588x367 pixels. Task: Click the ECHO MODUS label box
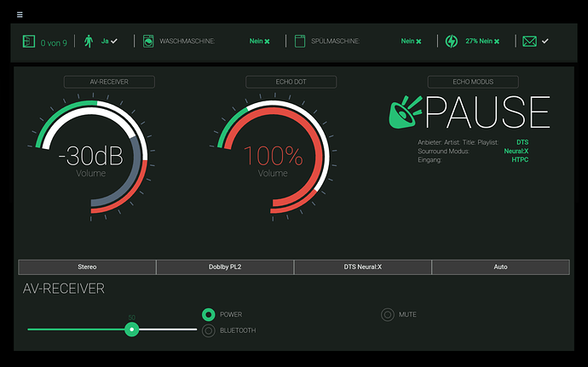tap(473, 82)
